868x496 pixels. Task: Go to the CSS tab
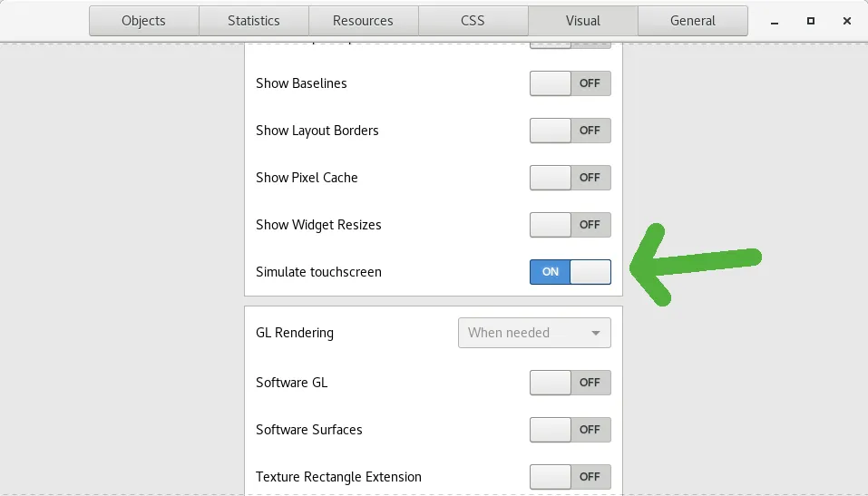pyautogui.click(x=473, y=21)
